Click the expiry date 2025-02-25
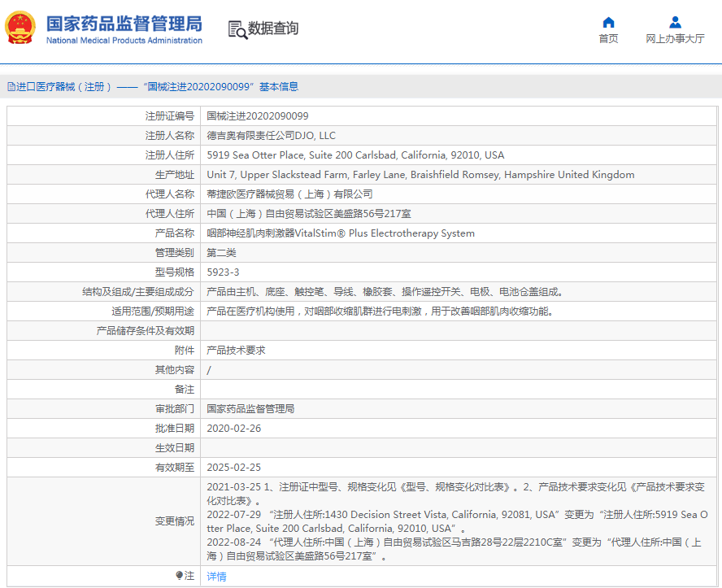This screenshot has width=722, height=588. click(x=233, y=468)
